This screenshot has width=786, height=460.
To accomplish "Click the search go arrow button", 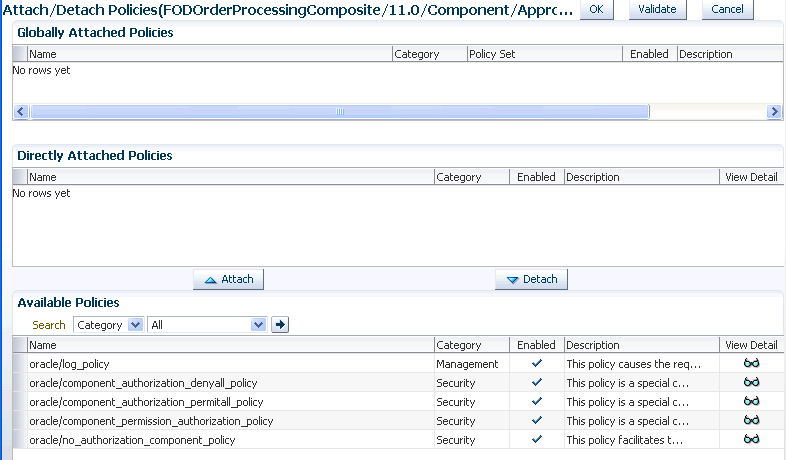I will coord(280,325).
